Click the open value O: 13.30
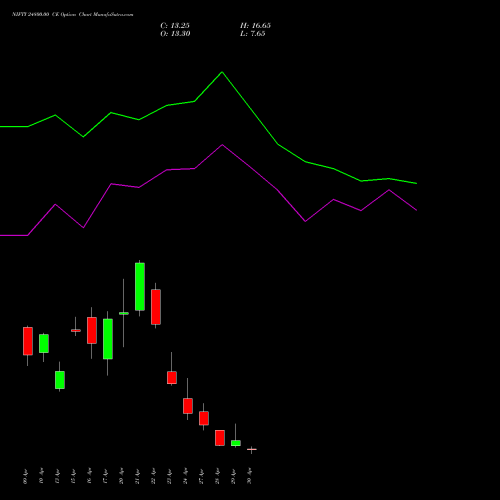This screenshot has width=500, height=500. pyautogui.click(x=175, y=34)
